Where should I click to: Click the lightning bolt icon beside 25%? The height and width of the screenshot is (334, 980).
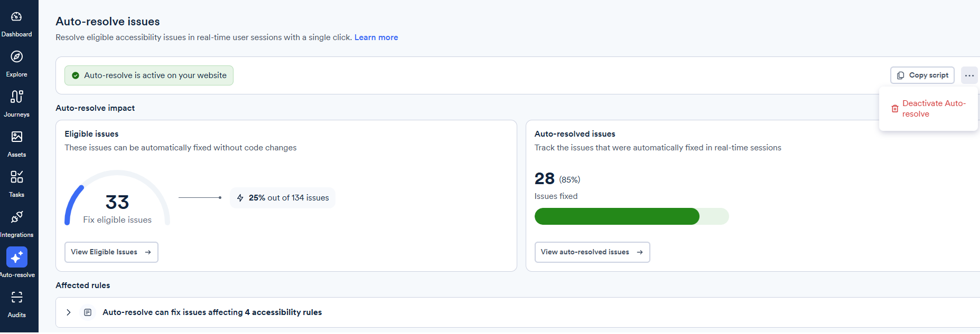click(x=240, y=198)
